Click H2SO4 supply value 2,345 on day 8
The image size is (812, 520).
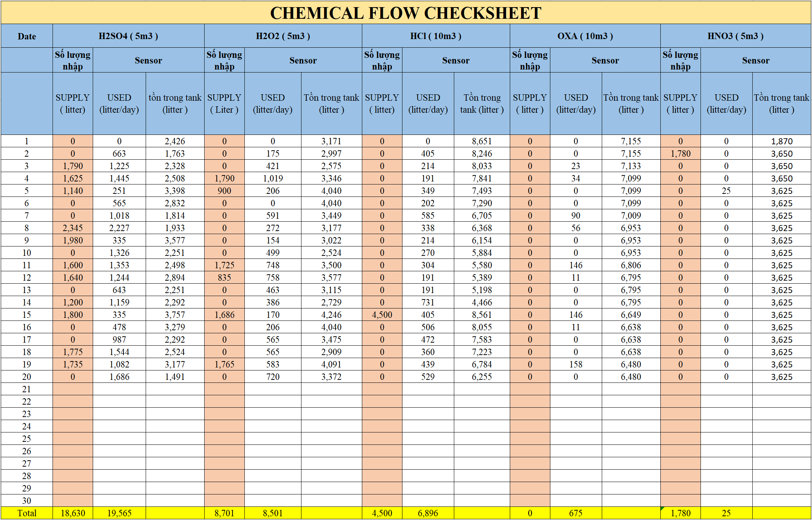73,228
